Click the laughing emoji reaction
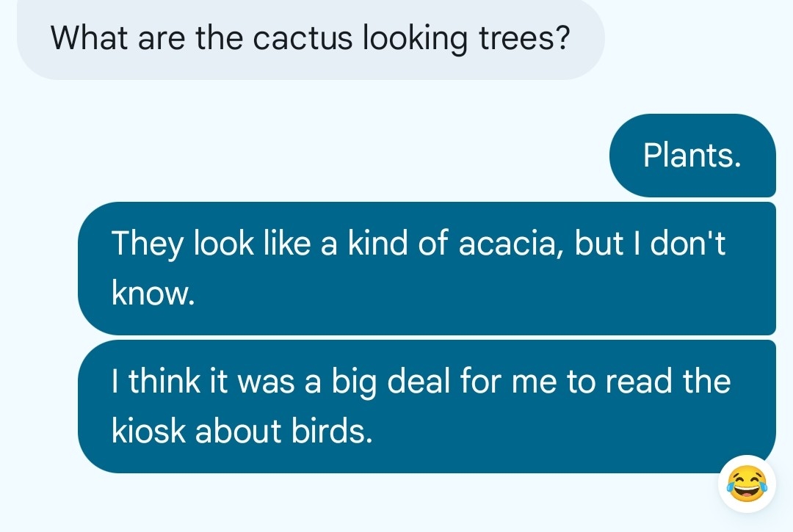The image size is (793, 532). click(747, 484)
